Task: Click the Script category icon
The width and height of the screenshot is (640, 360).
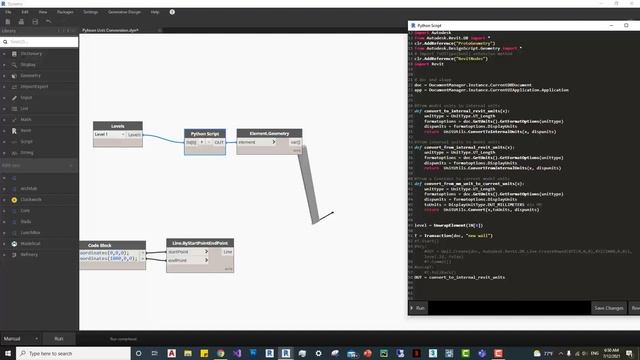Action: [14, 142]
